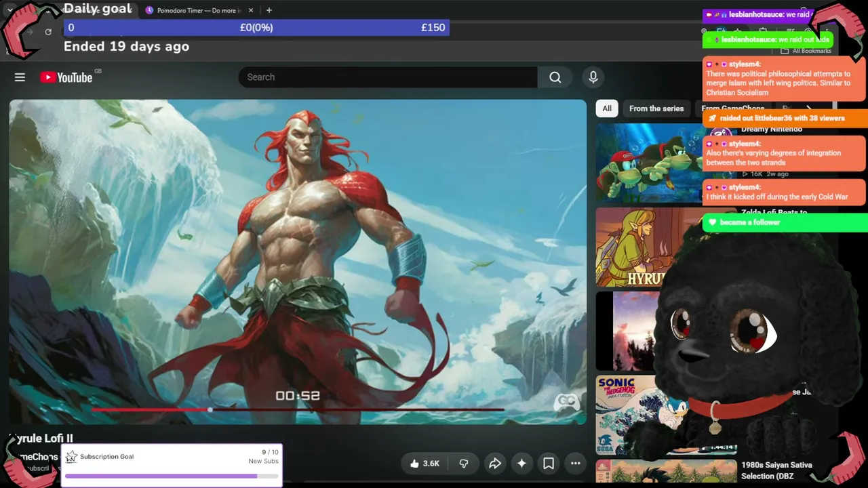868x488 pixels.
Task: Share the video using arrow icon
Action: coord(495,464)
